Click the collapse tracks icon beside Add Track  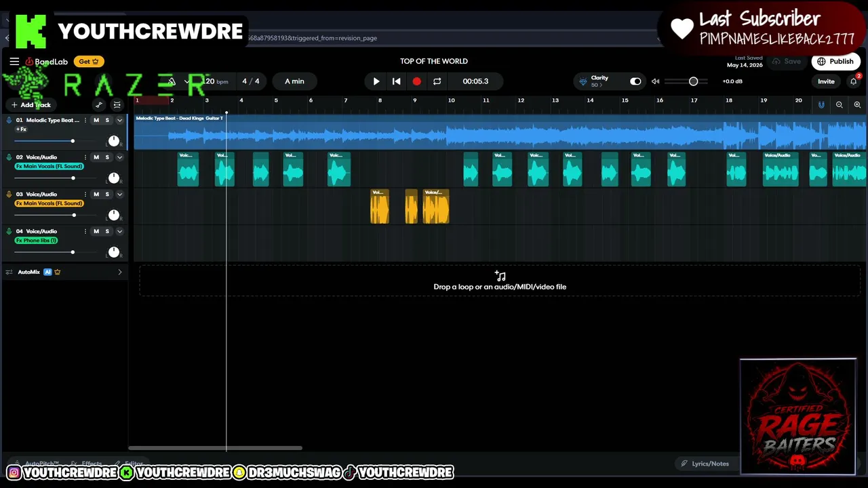[117, 105]
